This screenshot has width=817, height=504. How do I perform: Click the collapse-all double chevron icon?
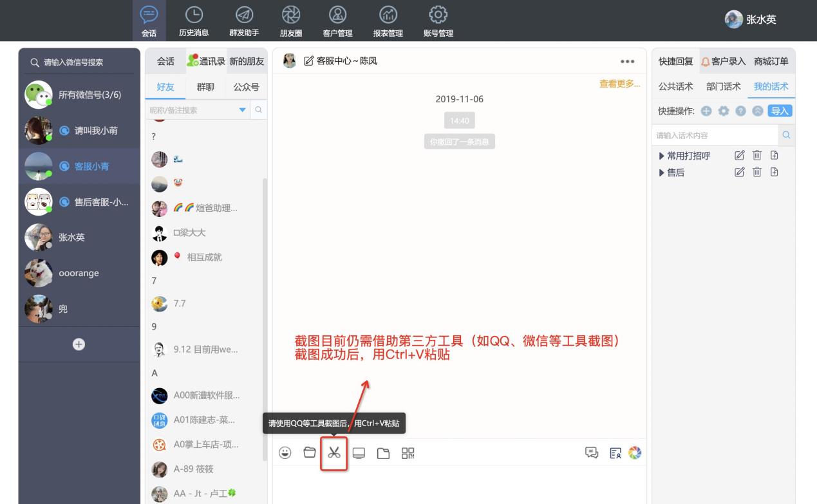(x=758, y=111)
